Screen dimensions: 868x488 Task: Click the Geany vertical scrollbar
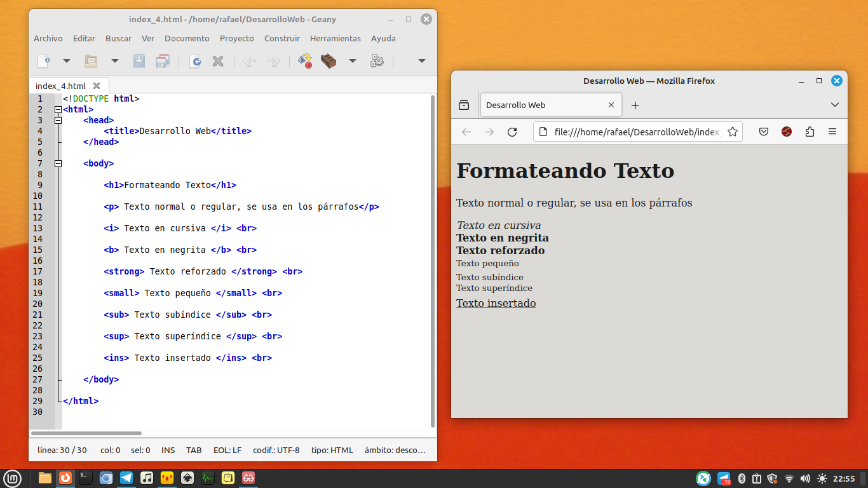[x=433, y=261]
